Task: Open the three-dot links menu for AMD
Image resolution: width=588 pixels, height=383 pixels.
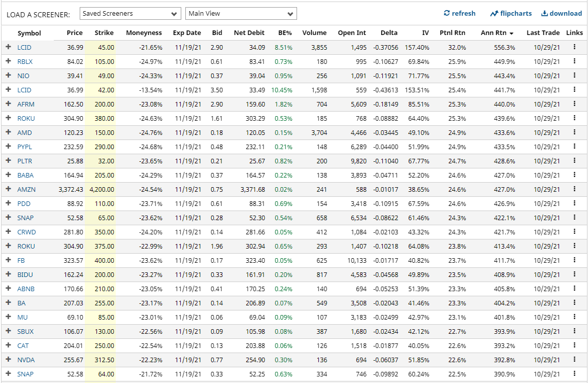Action: (x=574, y=132)
